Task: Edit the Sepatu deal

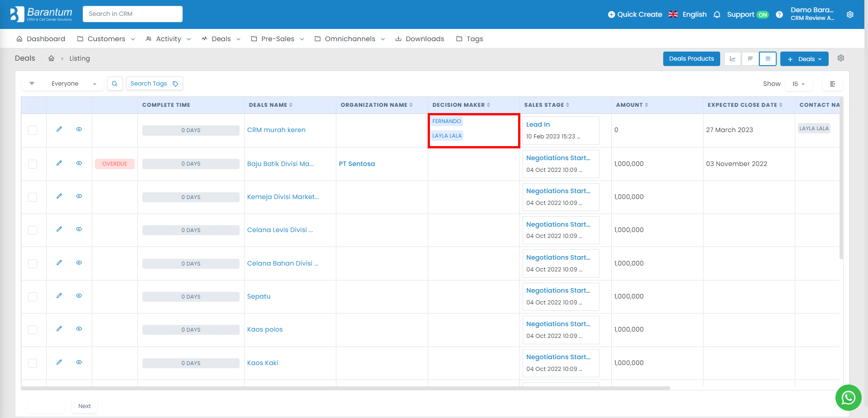Action: coord(59,296)
